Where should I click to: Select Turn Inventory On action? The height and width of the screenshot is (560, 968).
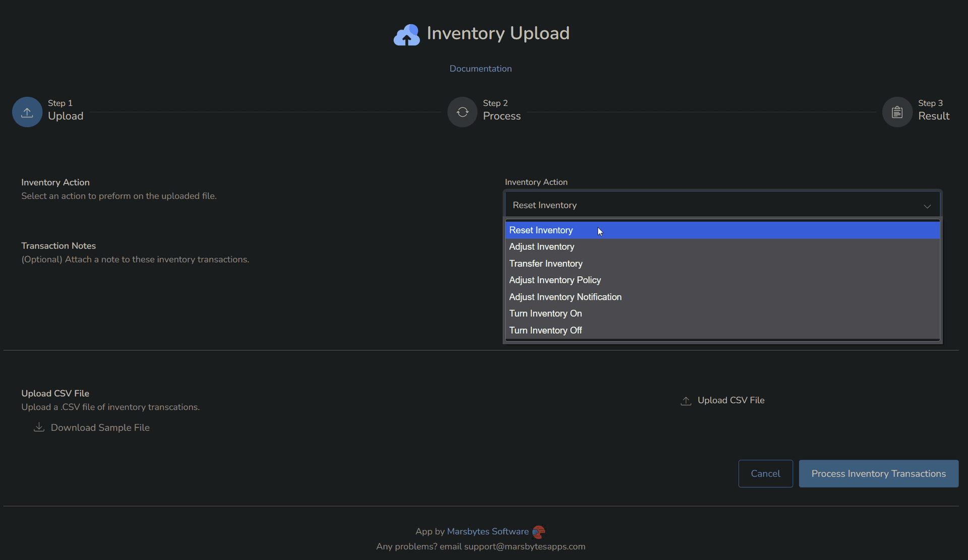tap(546, 313)
